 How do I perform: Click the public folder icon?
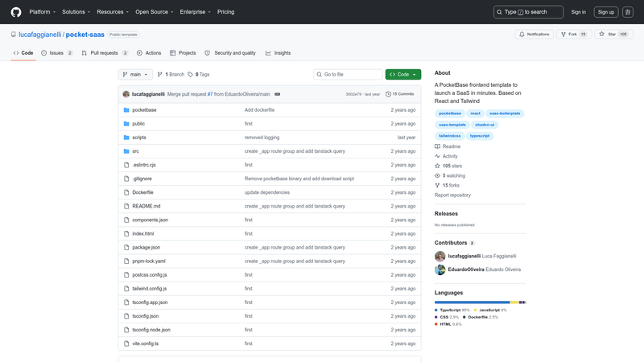[126, 124]
